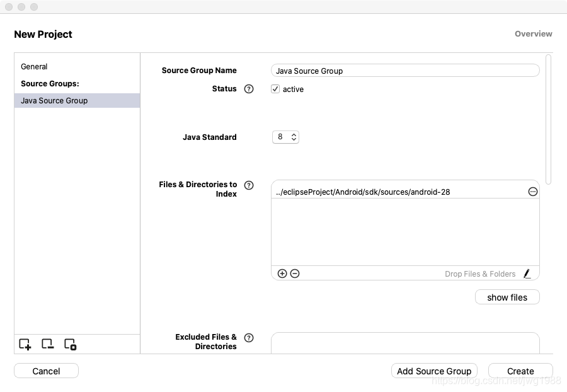Image resolution: width=567 pixels, height=392 pixels.
Task: Select General in the left sidebar
Action: point(34,67)
